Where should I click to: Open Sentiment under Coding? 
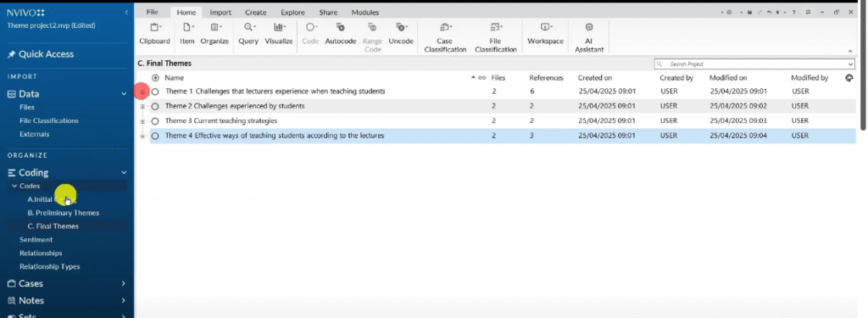pos(36,239)
